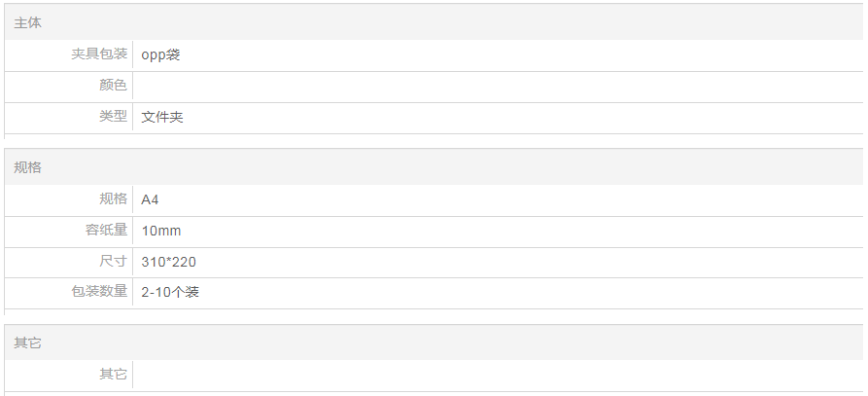Select the 规格 label beside A4

click(114, 199)
